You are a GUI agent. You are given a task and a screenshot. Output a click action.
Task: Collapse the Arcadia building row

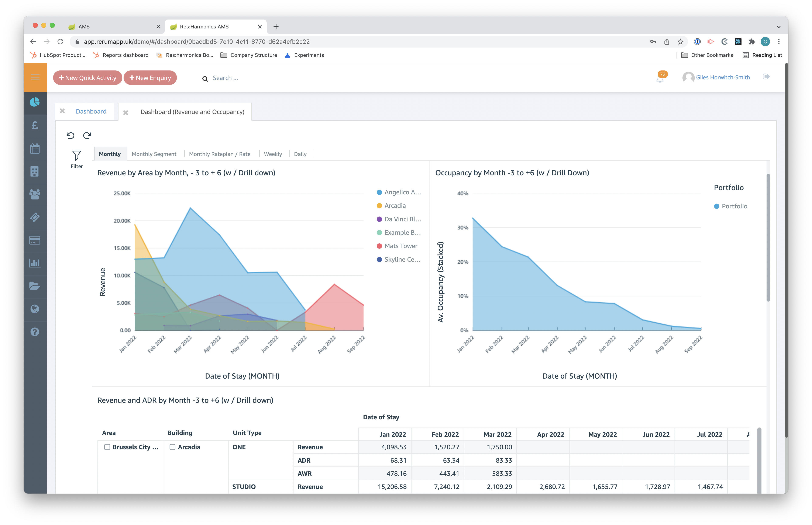[x=173, y=447]
